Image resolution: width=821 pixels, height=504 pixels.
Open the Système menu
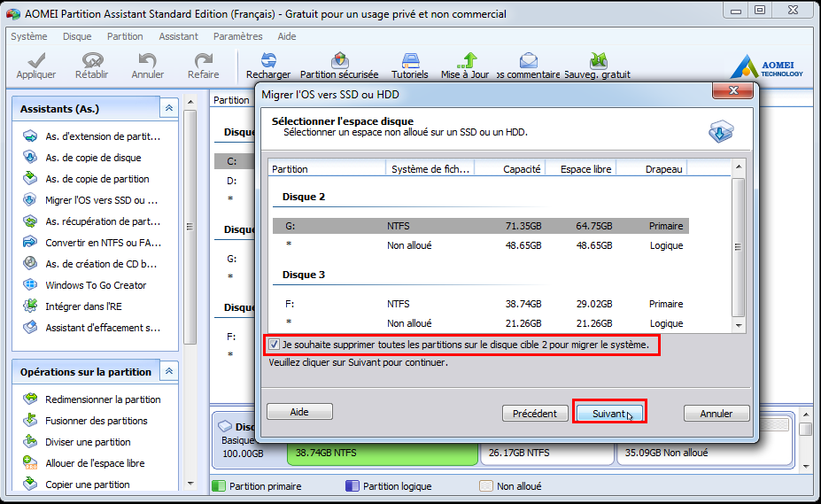[29, 36]
